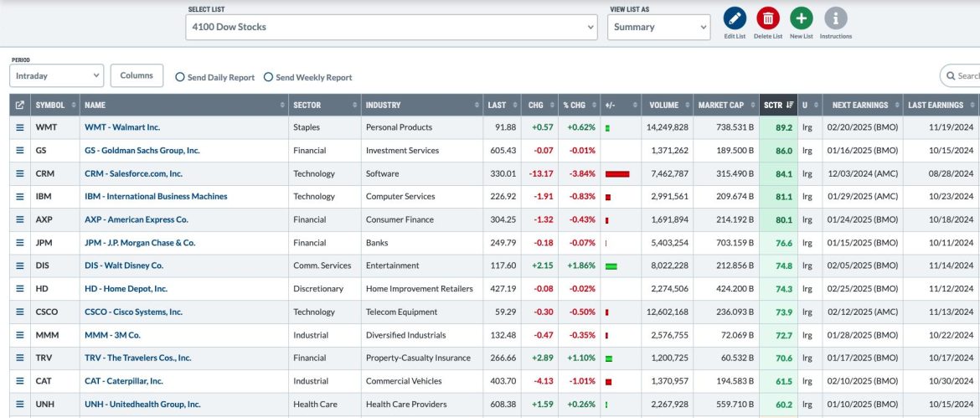Click the Edit List pencil icon
The height and width of the screenshot is (418, 980).
click(x=735, y=18)
